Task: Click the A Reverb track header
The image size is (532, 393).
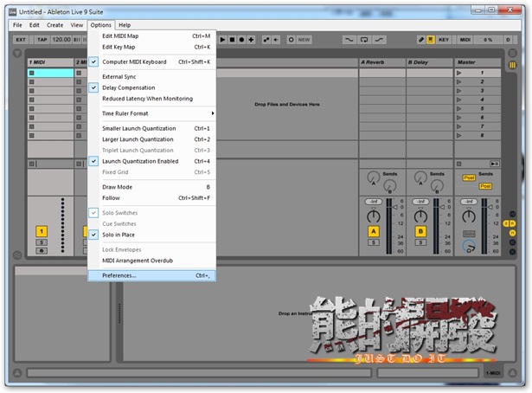Action: coord(382,62)
